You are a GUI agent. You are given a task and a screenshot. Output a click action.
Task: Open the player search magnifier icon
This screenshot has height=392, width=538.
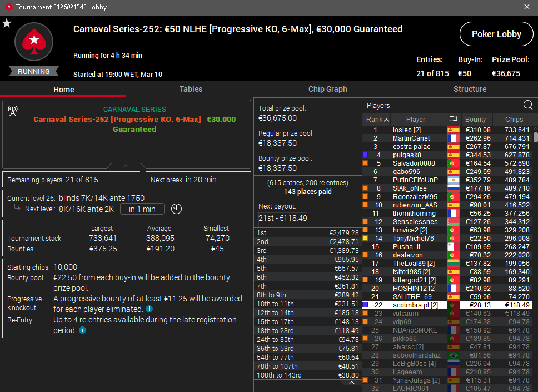pos(528,105)
